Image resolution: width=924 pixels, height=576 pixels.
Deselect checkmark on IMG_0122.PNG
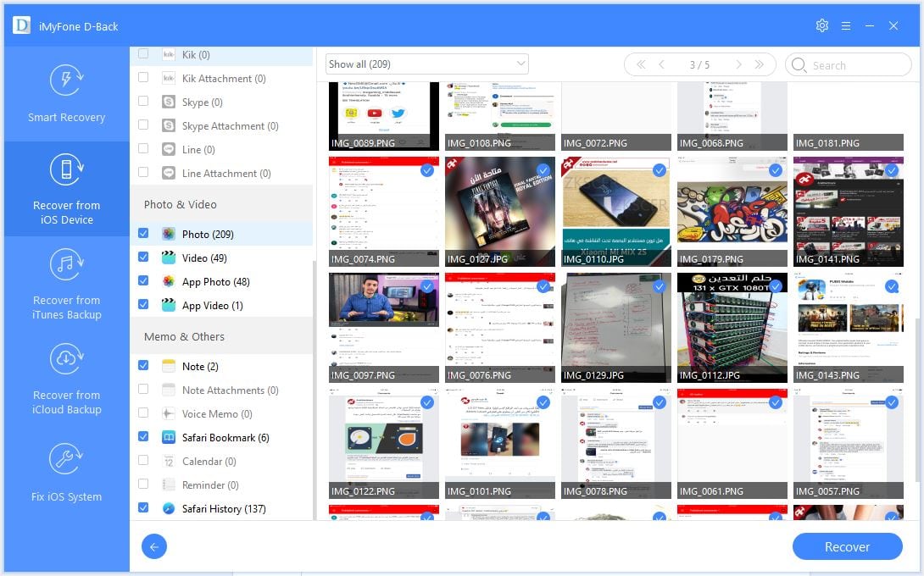(x=427, y=403)
